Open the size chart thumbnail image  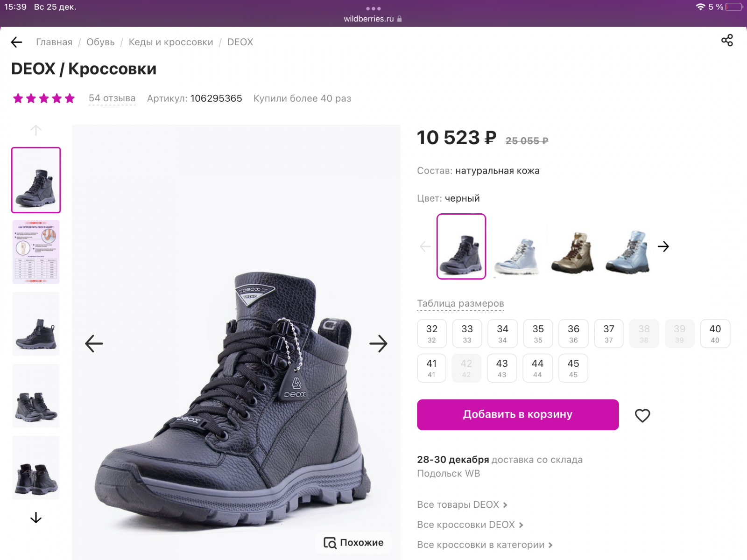click(36, 252)
